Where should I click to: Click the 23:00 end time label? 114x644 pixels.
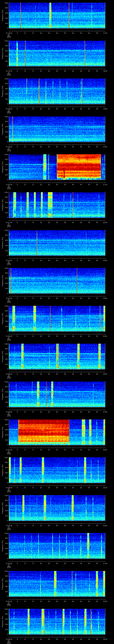[105, 261]
